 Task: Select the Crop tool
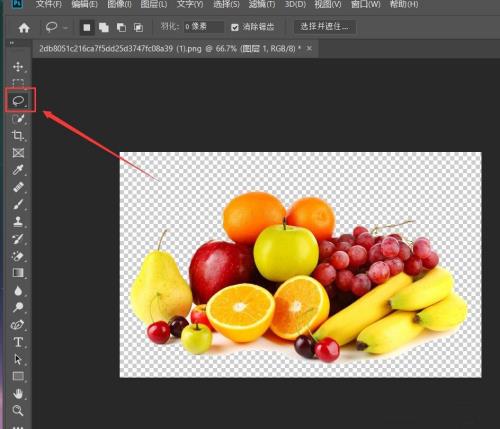click(x=18, y=136)
